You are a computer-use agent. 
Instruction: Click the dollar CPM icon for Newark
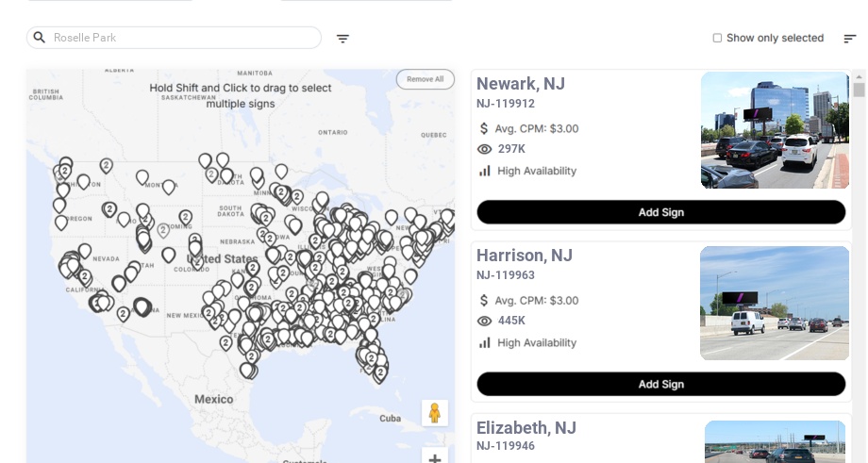[485, 128]
